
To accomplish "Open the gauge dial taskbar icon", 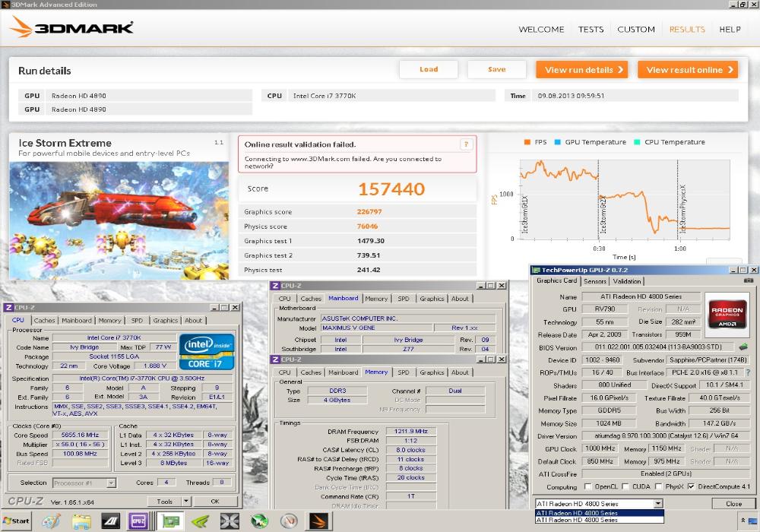I will pyautogui.click(x=290, y=521).
